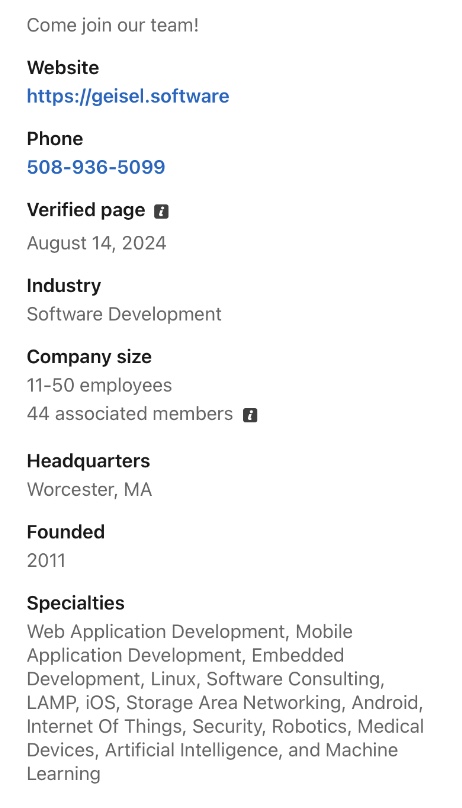Click the Website heading

pyautogui.click(x=63, y=68)
